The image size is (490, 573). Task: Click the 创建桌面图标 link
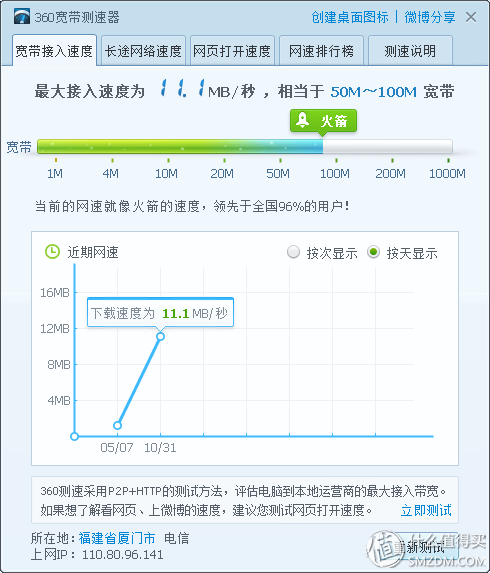pos(350,17)
